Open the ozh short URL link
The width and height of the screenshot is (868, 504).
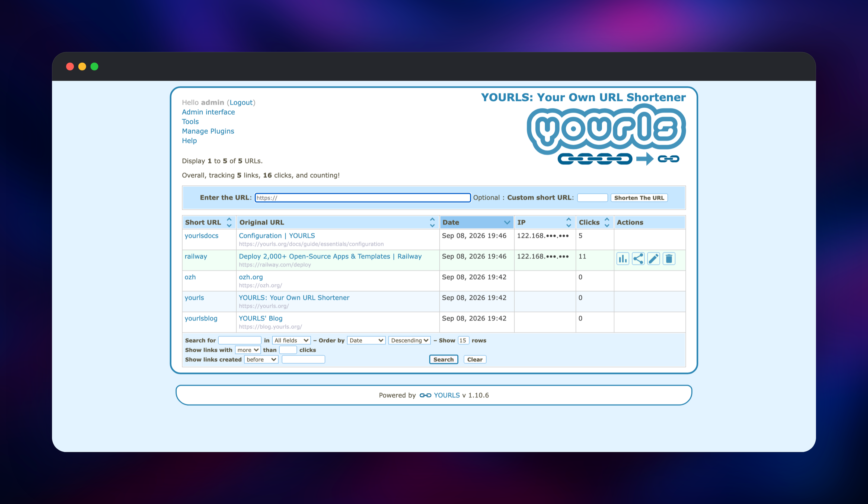tap(190, 277)
